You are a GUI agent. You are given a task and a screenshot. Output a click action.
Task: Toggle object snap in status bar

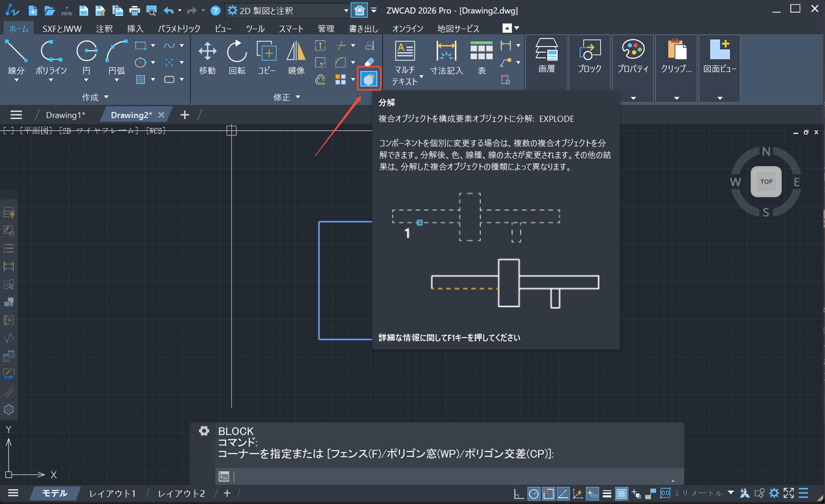tap(549, 494)
